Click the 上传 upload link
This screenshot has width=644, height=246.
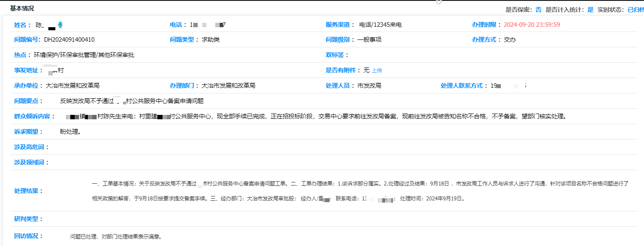(377, 71)
